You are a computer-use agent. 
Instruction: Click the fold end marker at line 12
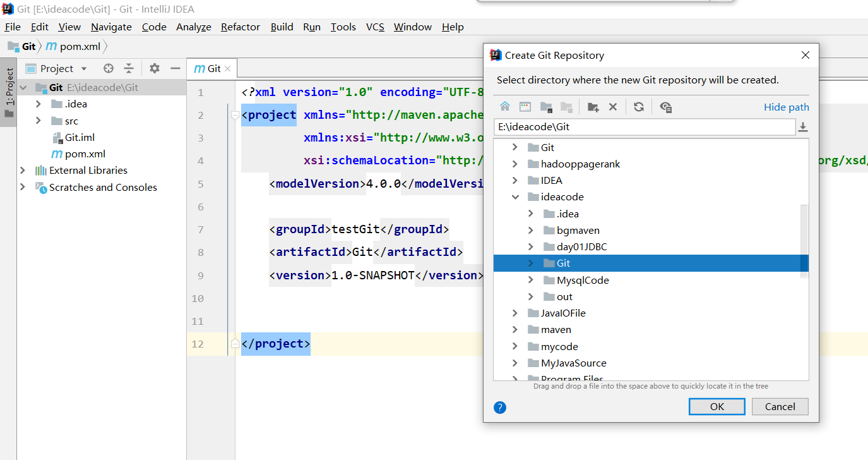tap(235, 344)
